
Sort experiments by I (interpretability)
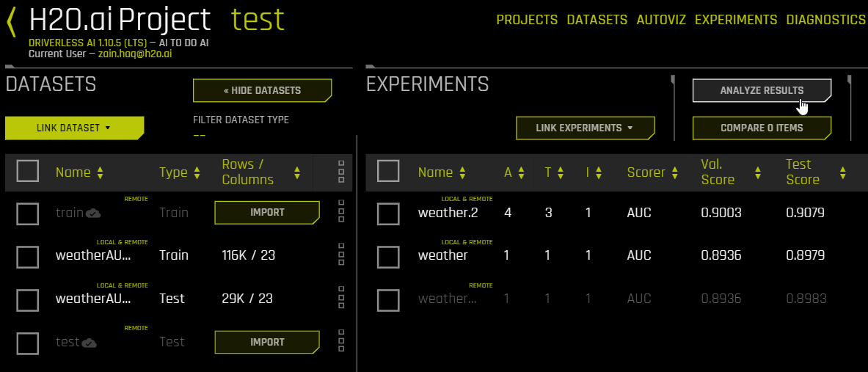point(599,172)
